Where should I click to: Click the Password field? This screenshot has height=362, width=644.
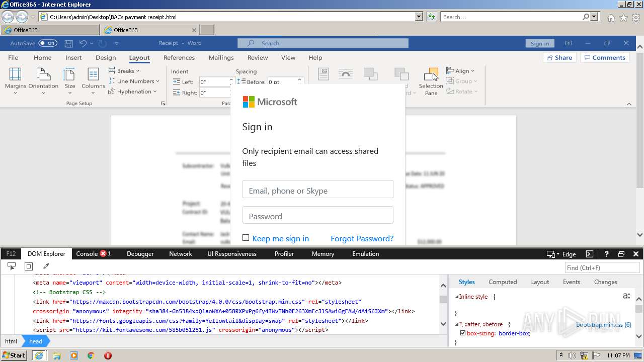(x=317, y=215)
